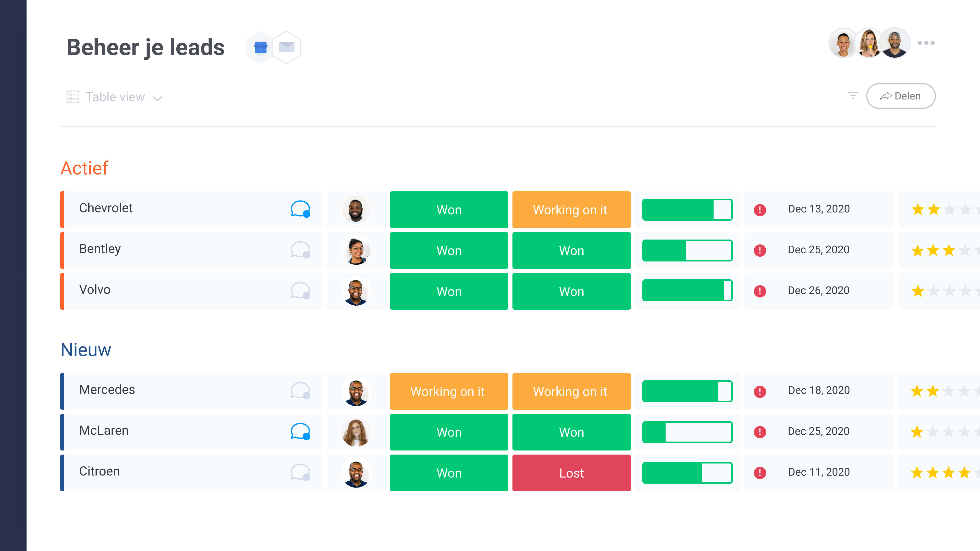Click Mercedes progress bar

point(687,391)
